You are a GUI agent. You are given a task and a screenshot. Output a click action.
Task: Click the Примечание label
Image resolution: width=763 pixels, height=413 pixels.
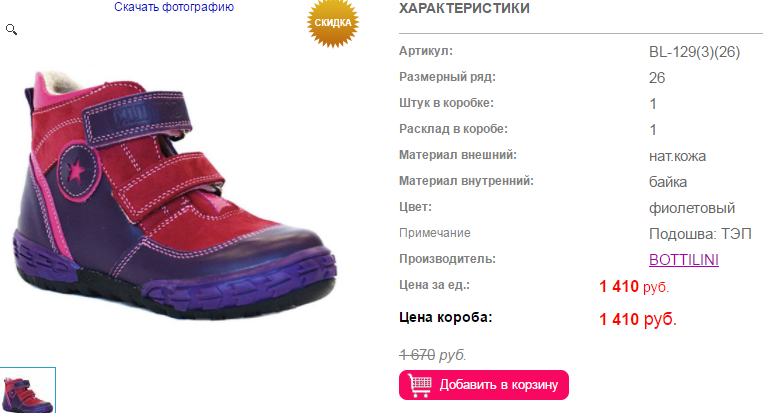point(435,233)
